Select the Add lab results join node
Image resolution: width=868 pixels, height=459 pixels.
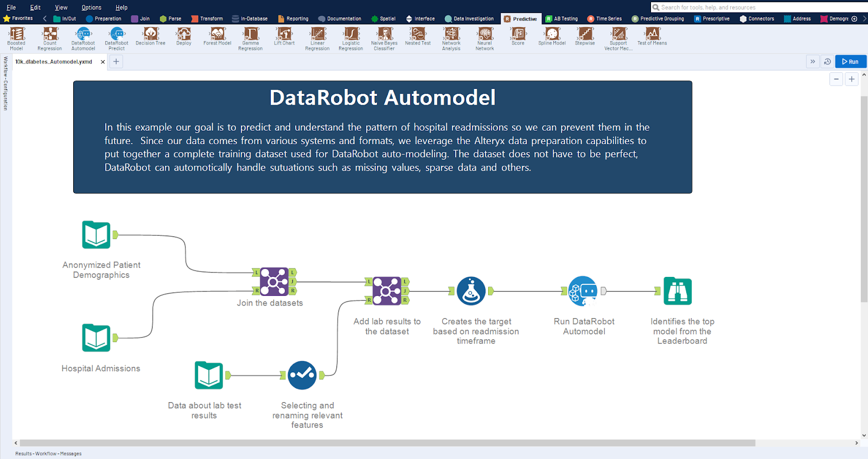tap(387, 291)
